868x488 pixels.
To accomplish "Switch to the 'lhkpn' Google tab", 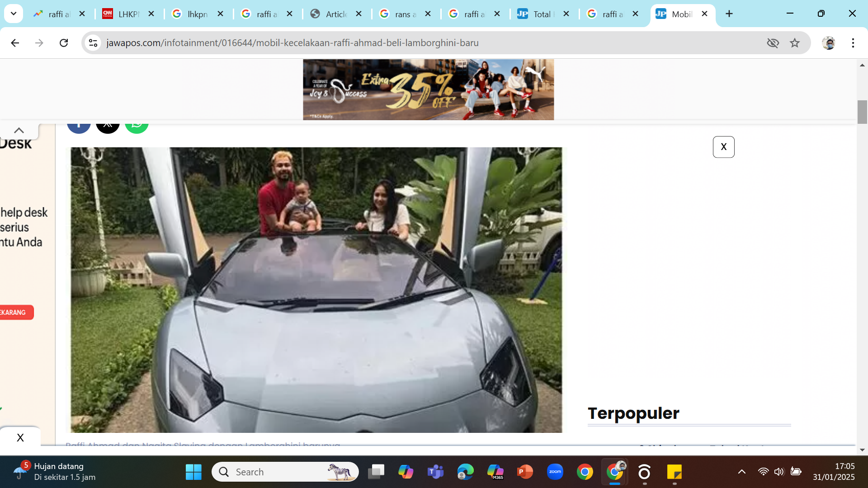I will tap(198, 14).
